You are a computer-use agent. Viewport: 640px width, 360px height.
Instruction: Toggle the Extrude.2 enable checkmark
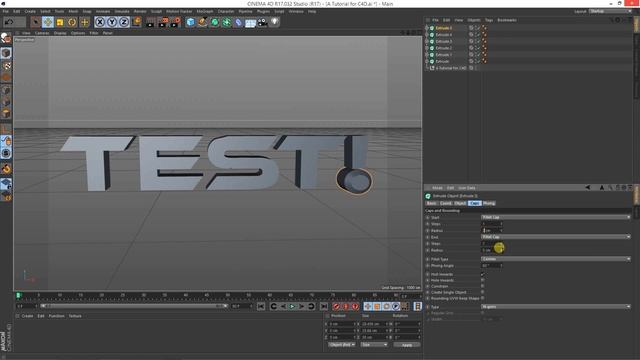[x=478, y=48]
